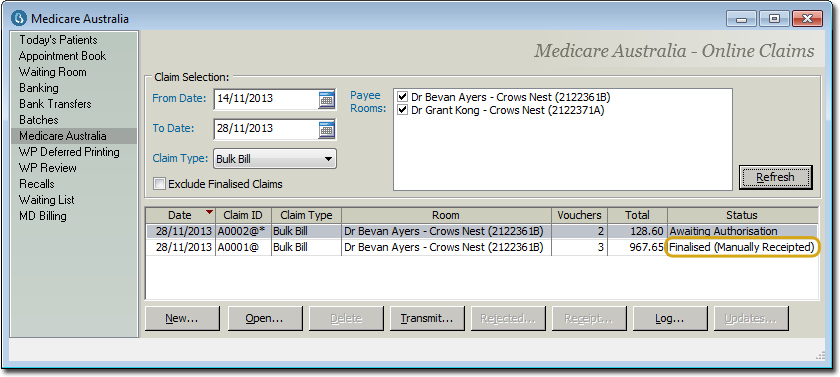Go to Waiting Room in the sidebar
This screenshot has height=377, width=840.
click(52, 72)
